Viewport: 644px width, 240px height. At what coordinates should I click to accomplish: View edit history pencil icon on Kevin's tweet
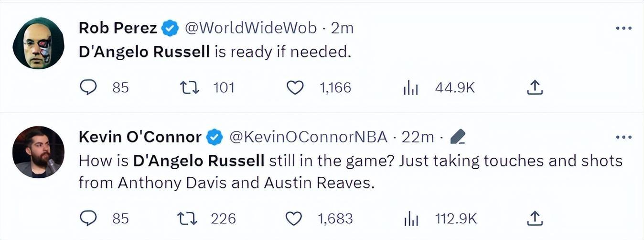(458, 138)
